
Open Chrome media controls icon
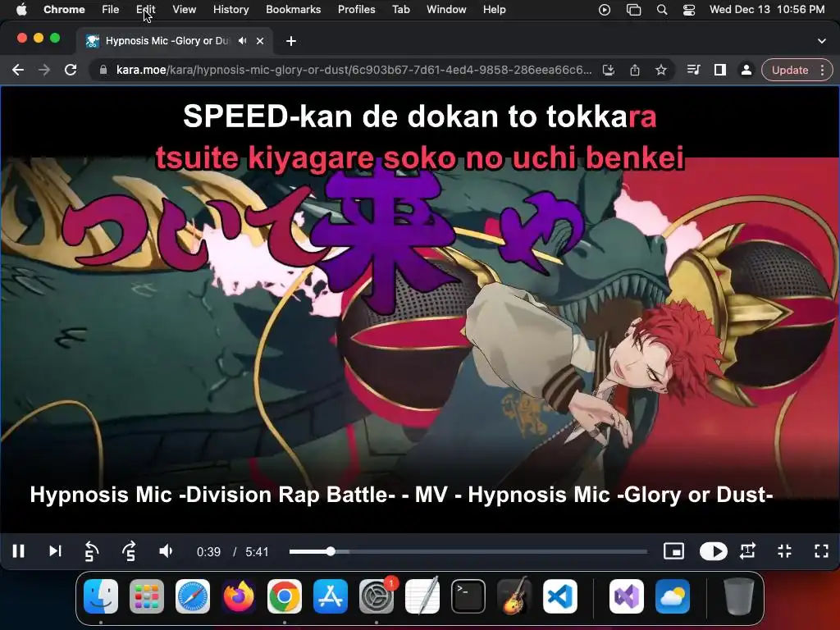[694, 71]
